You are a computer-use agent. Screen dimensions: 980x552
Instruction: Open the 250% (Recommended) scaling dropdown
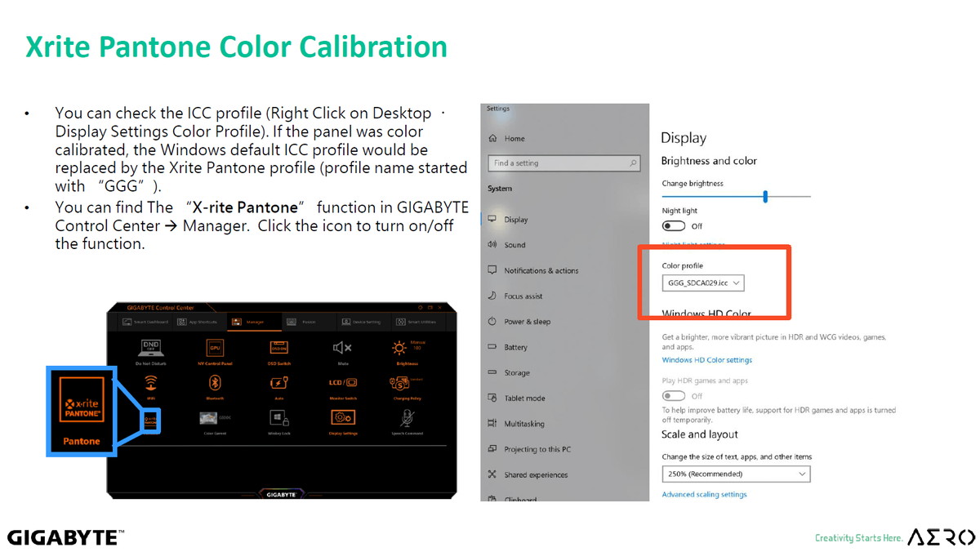tap(736, 474)
